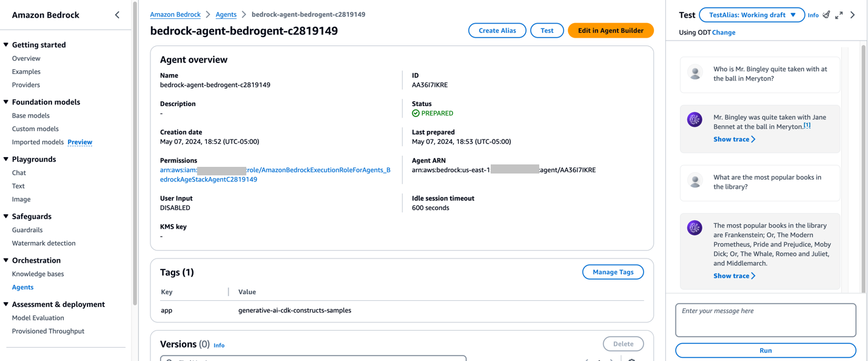Open Guardrails page
Image resolution: width=868 pixels, height=361 pixels.
pos(27,230)
